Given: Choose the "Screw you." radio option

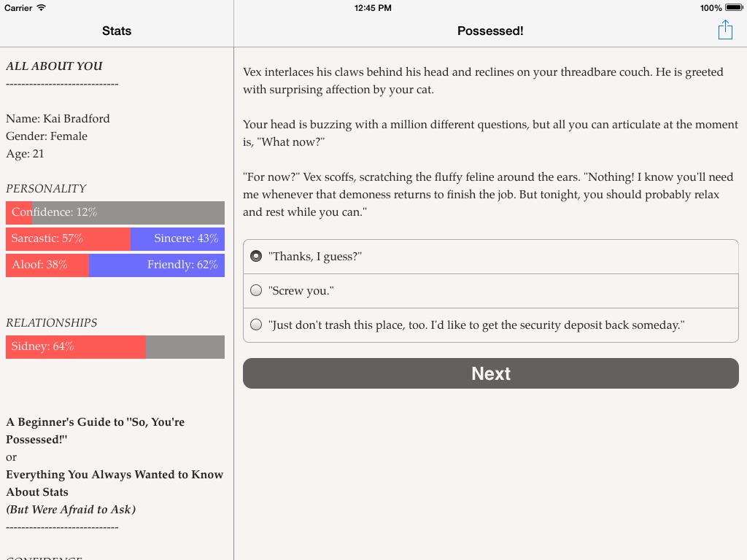Looking at the screenshot, I should (x=256, y=291).
